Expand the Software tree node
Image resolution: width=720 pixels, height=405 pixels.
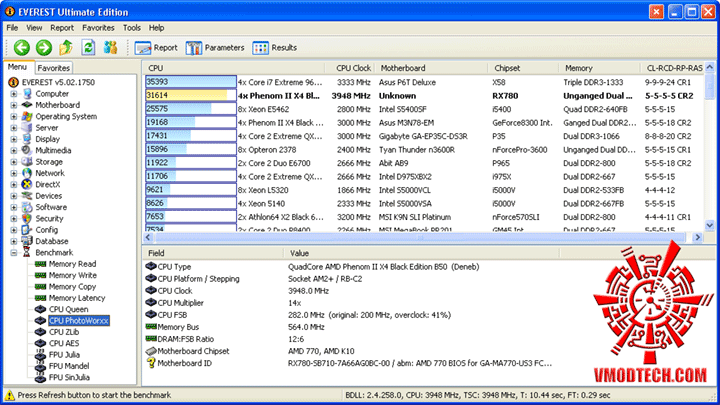(14, 207)
